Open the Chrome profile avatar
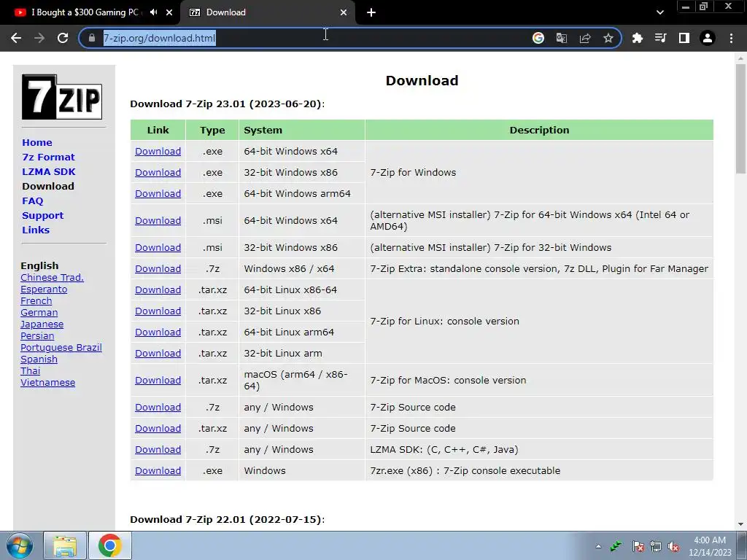This screenshot has width=747, height=560. click(x=708, y=38)
